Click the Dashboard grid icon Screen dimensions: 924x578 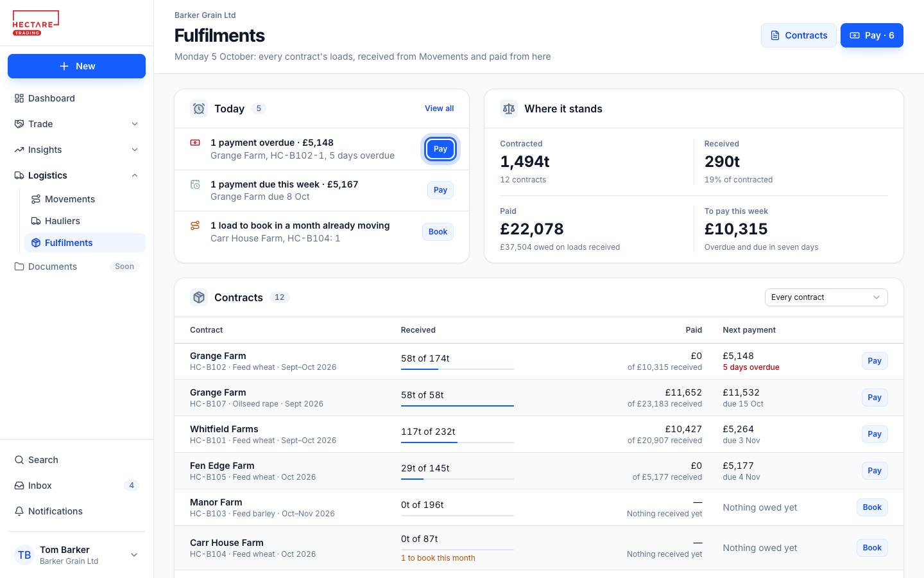pos(19,98)
